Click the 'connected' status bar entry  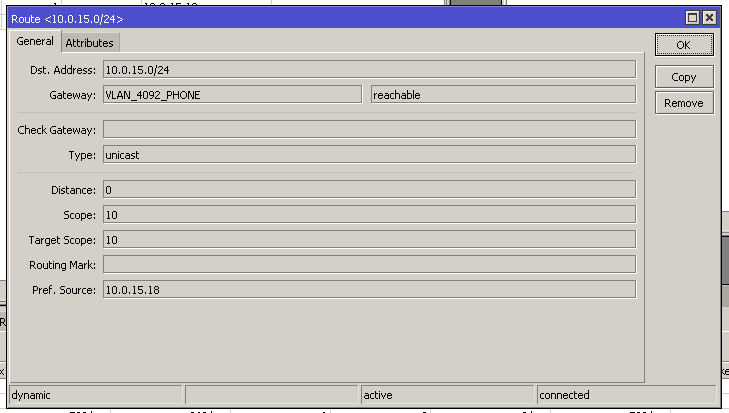tap(626, 395)
